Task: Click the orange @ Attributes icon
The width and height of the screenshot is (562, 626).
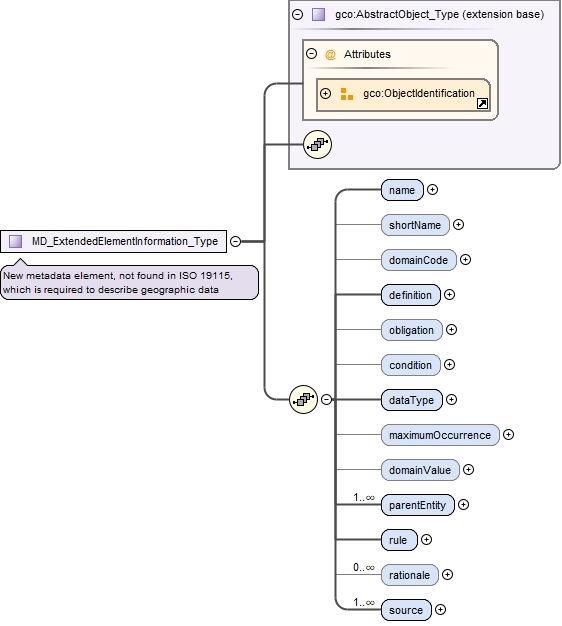Action: (330, 54)
